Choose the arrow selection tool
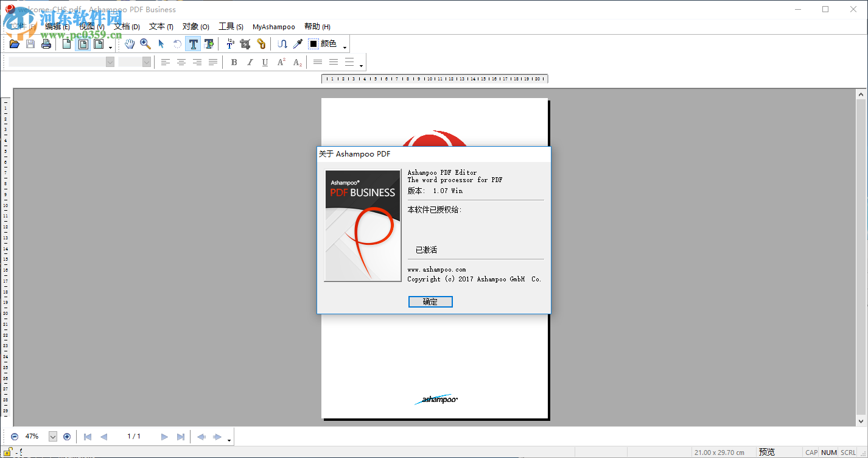The width and height of the screenshot is (868, 458). coord(161,43)
